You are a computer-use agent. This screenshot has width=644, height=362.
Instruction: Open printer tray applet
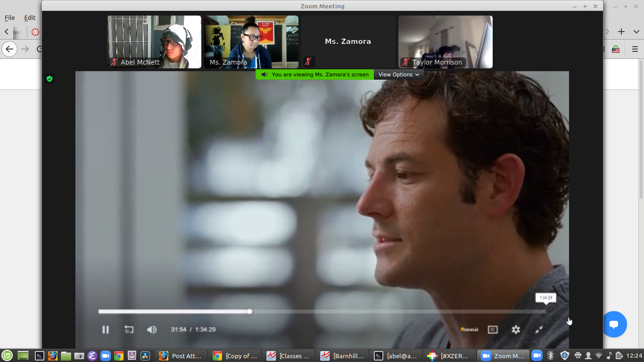pyautogui.click(x=578, y=356)
